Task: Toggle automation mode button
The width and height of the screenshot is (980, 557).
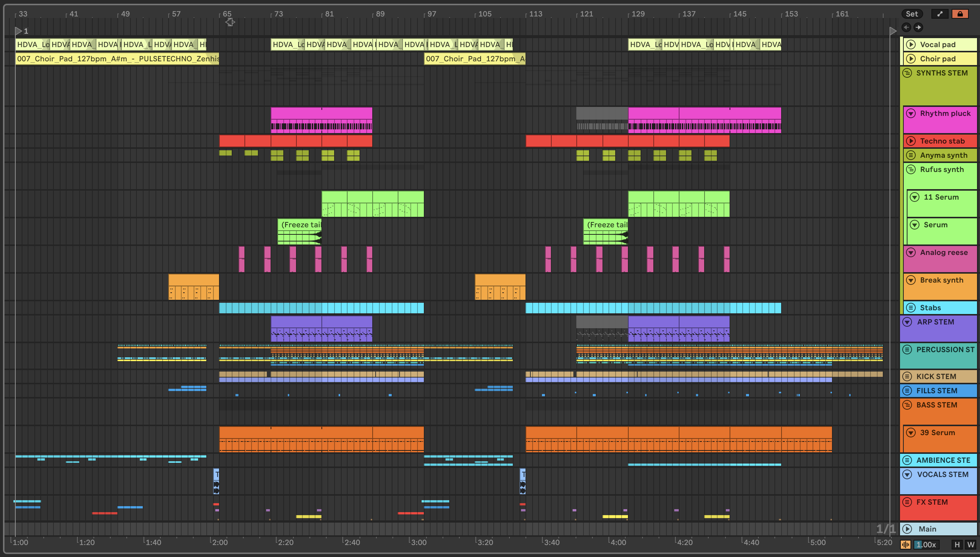Action: [x=940, y=14]
